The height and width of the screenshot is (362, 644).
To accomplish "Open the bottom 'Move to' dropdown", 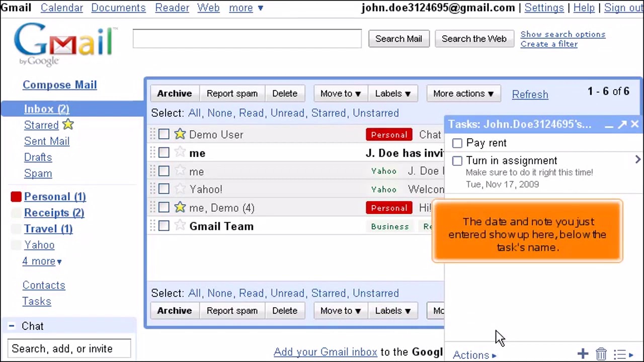I will 341,311.
